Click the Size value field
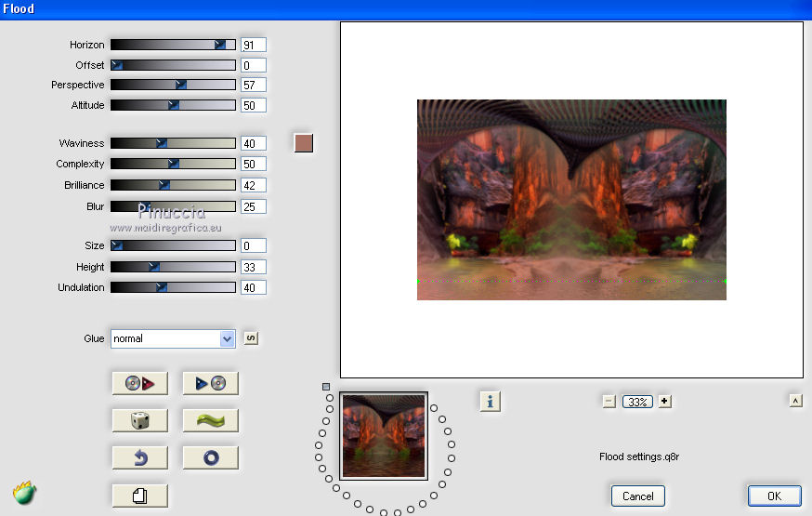 tap(254, 245)
